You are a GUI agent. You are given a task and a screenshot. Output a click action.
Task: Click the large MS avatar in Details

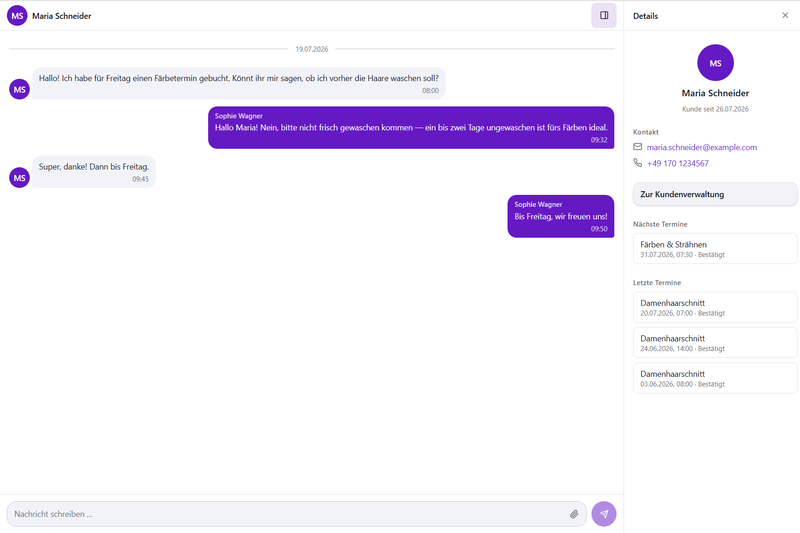click(715, 63)
